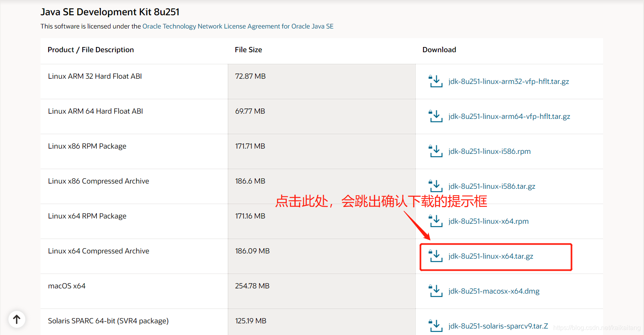Click 'Java SE Development Kit 8u251' heading
644x335 pixels.
(x=110, y=12)
